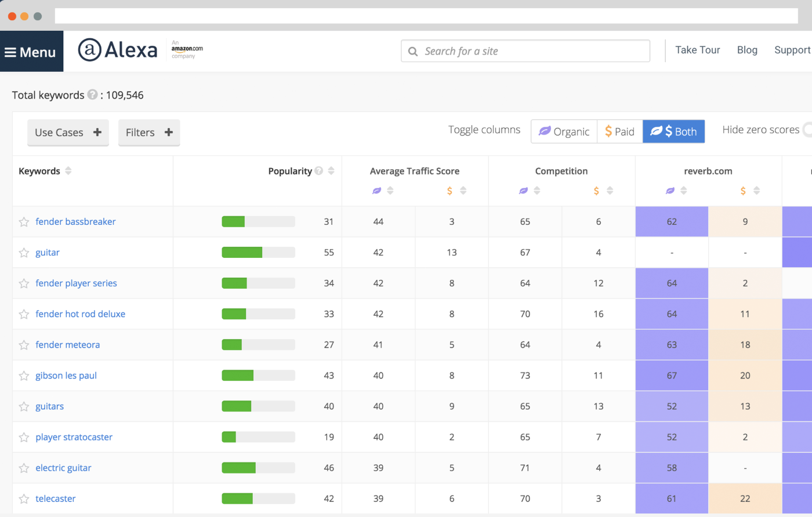Star the telecaster keyword
Screen dimensions: 812x517
24,498
